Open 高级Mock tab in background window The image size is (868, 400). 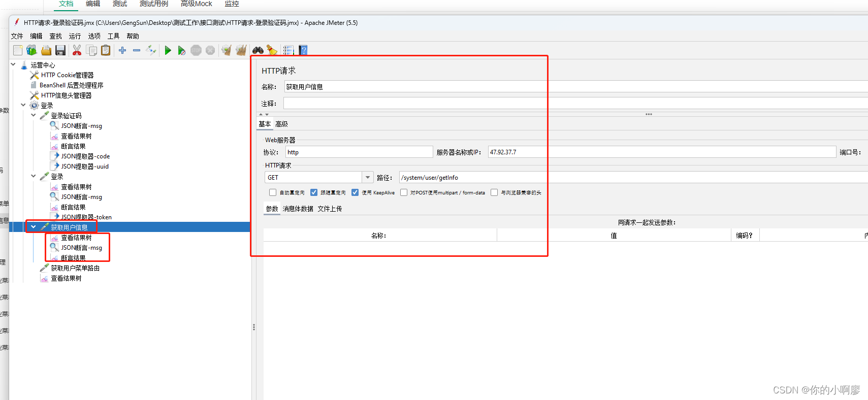[197, 4]
